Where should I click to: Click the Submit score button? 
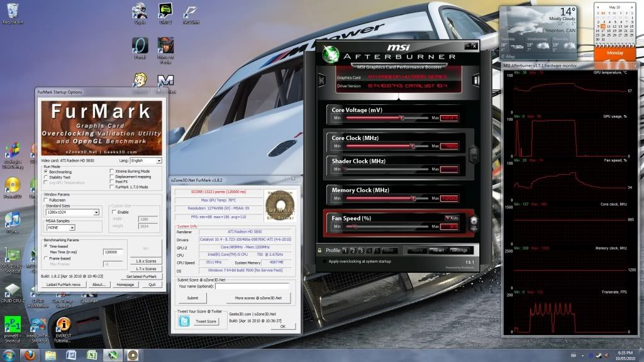click(x=192, y=298)
